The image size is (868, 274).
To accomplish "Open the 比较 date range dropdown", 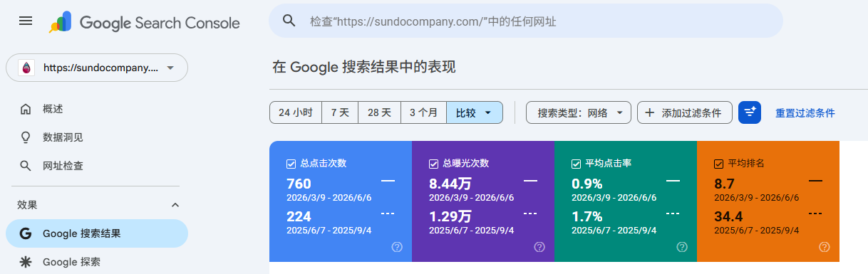I will coord(475,112).
